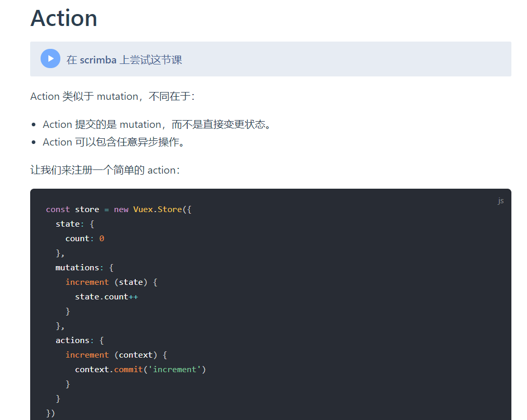Click the code line 'actions: {'
The height and width of the screenshot is (420, 527).
[80, 340]
